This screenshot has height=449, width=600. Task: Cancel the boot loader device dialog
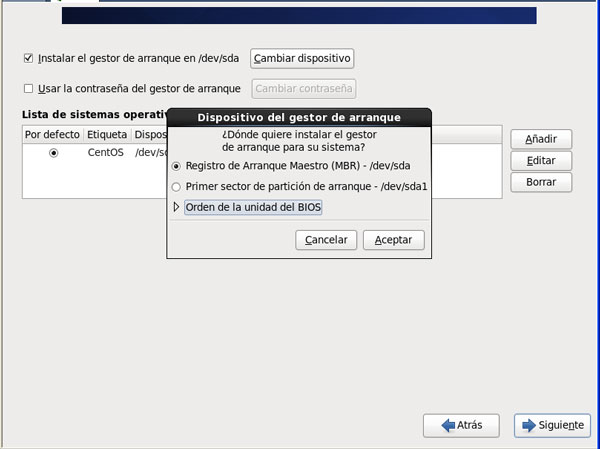pyautogui.click(x=326, y=240)
